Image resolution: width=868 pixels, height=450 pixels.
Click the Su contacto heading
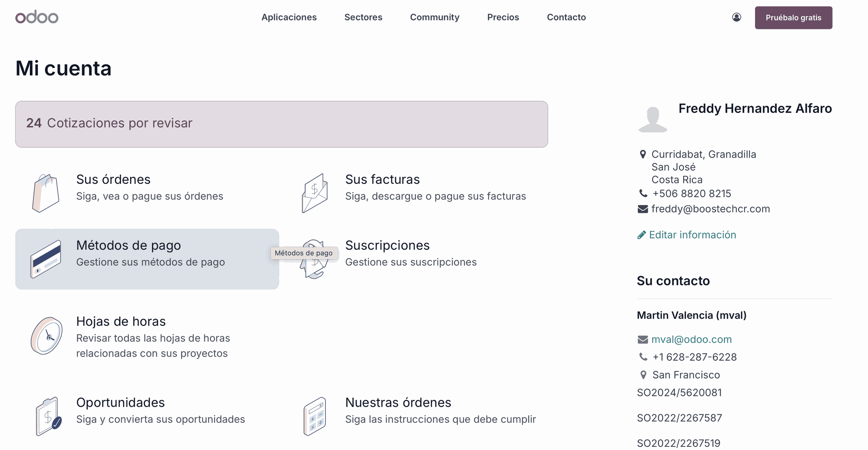click(673, 281)
